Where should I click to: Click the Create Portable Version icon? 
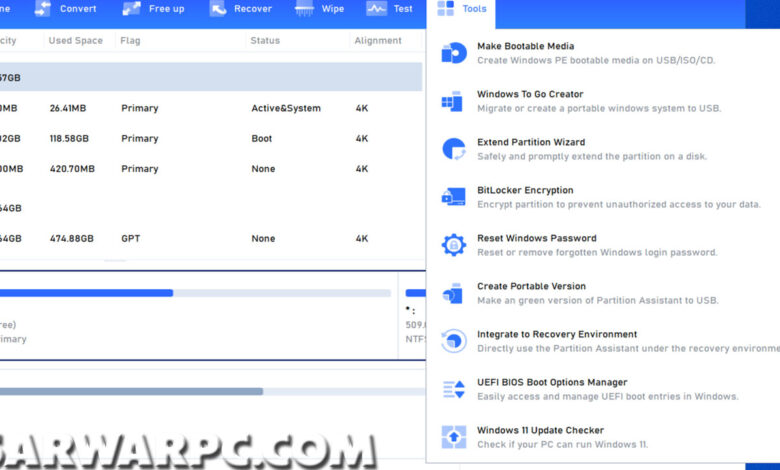[x=453, y=293]
